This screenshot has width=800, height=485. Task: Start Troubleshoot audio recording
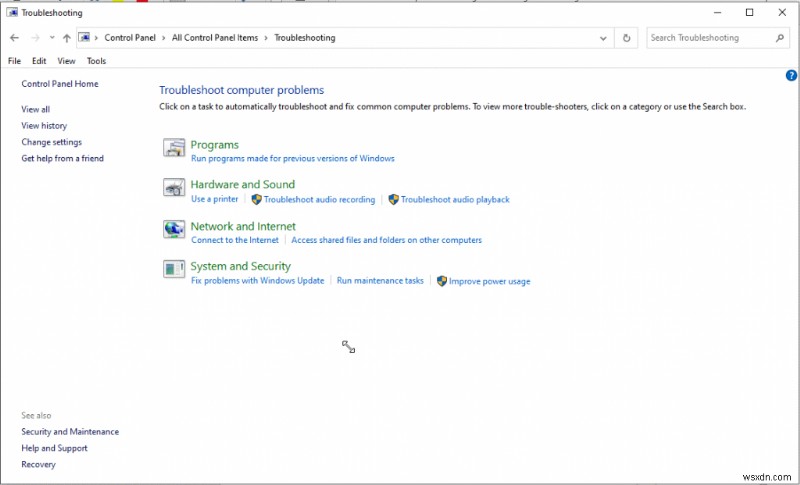[319, 199]
